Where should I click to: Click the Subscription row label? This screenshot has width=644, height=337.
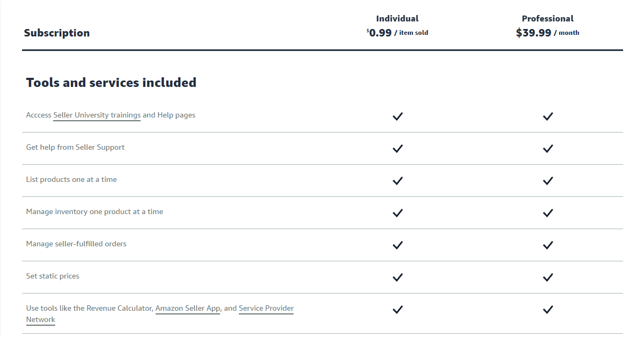click(57, 33)
